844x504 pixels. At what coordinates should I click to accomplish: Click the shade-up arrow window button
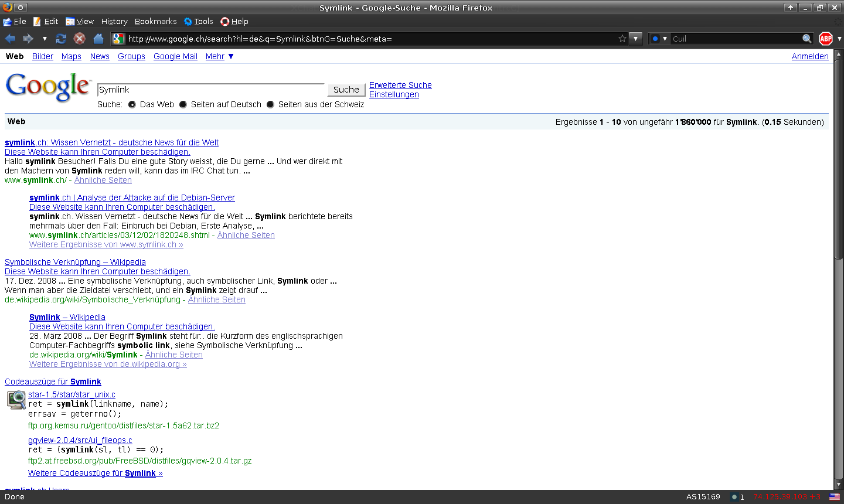click(x=791, y=8)
